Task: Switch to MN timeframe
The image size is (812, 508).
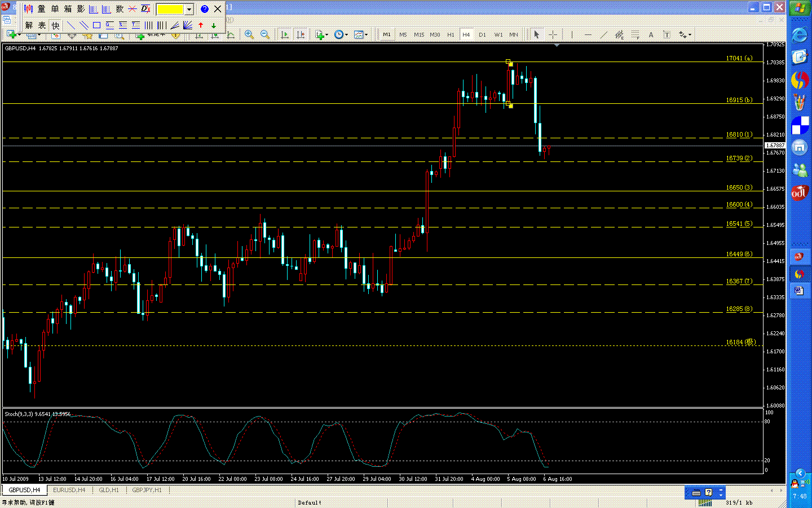Action: (514, 34)
